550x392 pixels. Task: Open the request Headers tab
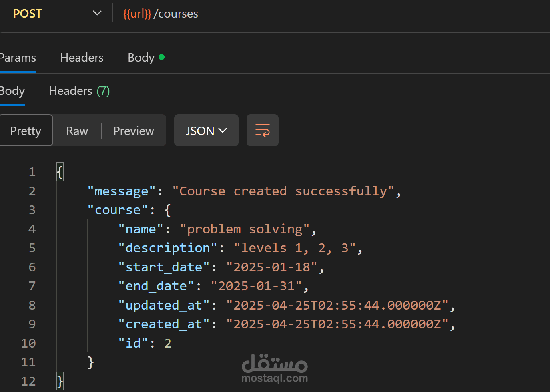tap(82, 58)
